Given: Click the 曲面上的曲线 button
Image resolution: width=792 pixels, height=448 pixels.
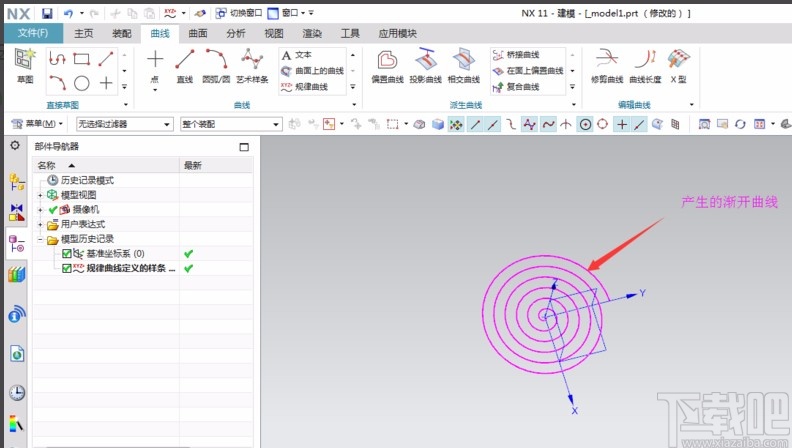Looking at the screenshot, I should point(312,71).
